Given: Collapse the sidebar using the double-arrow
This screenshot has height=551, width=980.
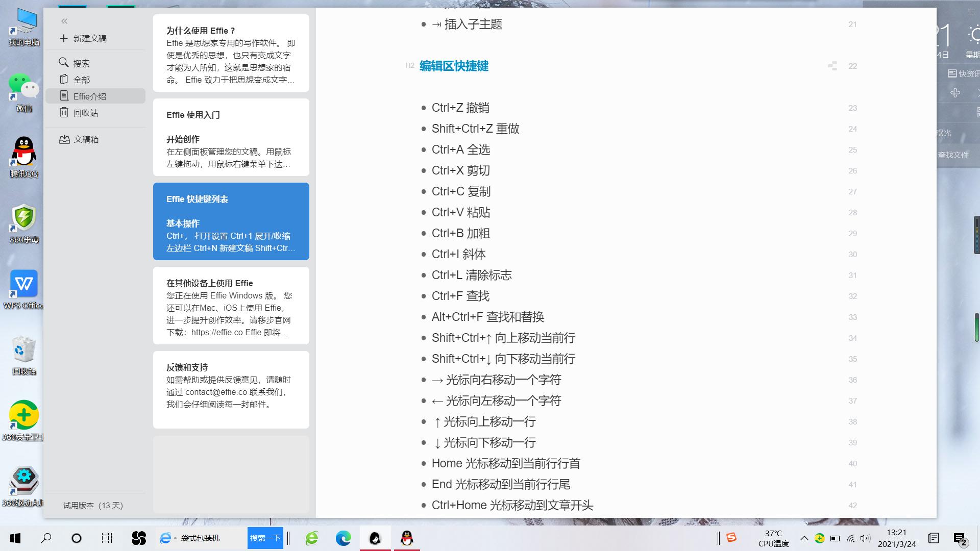Looking at the screenshot, I should 64,21.
